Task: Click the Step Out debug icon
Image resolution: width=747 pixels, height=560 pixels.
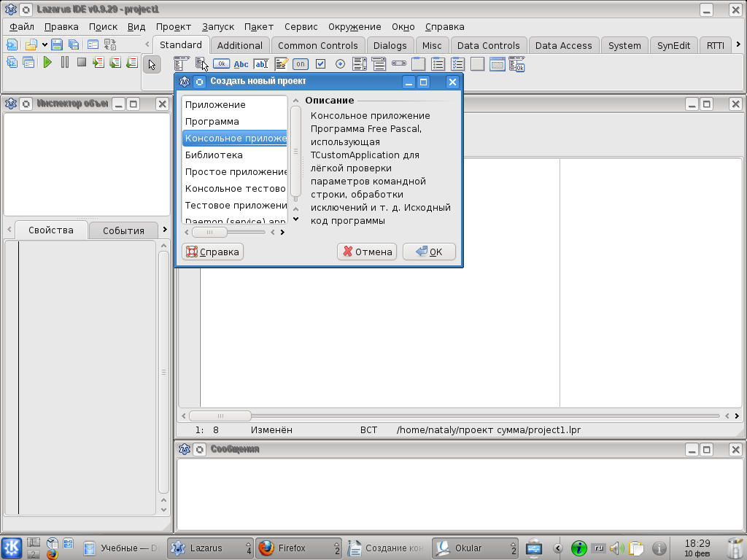Action: [x=131, y=63]
